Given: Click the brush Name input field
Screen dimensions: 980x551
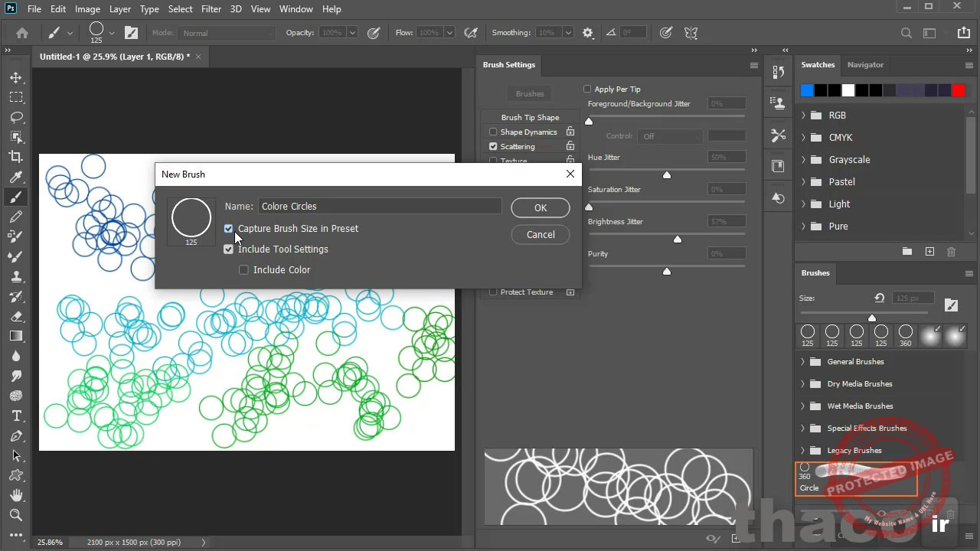Looking at the screenshot, I should 380,207.
